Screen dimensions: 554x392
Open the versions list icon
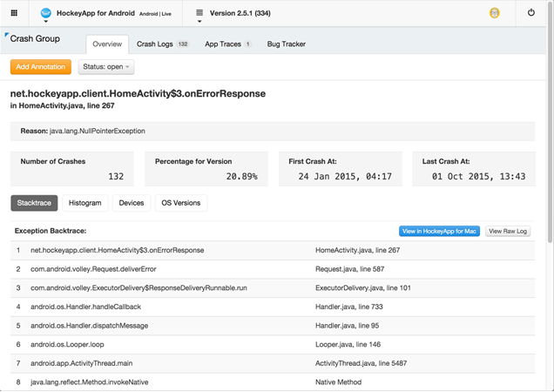199,12
